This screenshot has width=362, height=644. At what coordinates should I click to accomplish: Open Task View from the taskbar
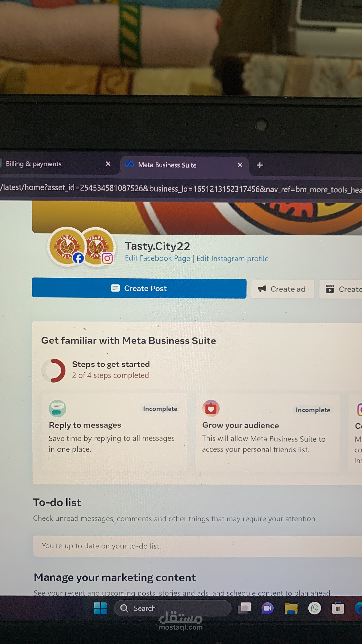pyautogui.click(x=244, y=608)
